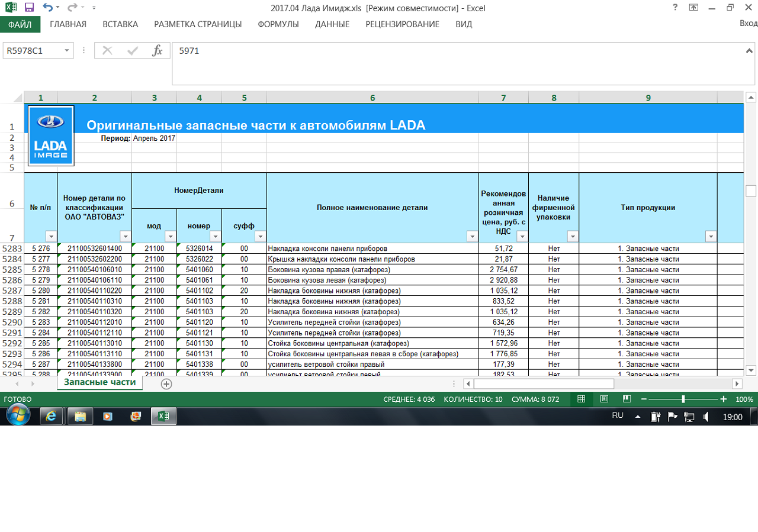This screenshot has height=532, width=758.
Task: Switch to the ГЛАВНАЯ ribbon tab
Action: (x=68, y=24)
